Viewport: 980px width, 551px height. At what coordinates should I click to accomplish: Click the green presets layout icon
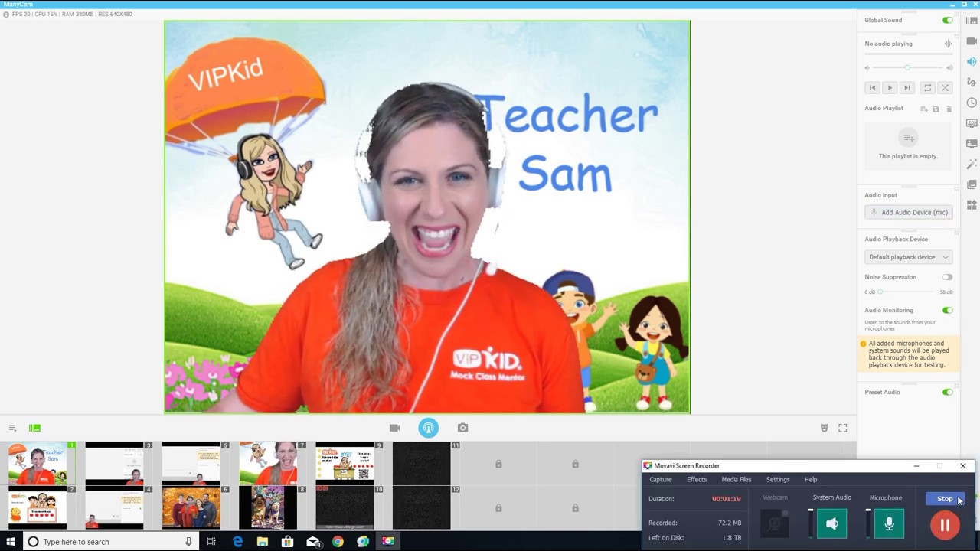point(34,428)
